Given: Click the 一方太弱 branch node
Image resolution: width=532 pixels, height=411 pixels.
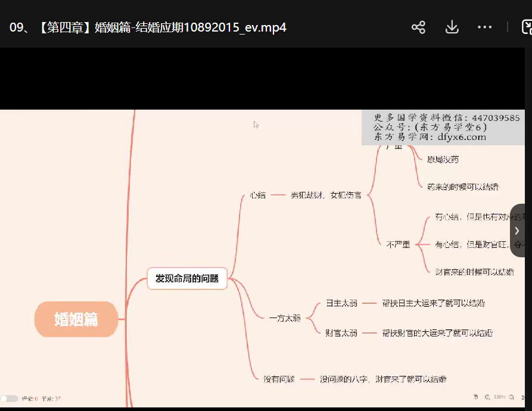Looking at the screenshot, I should 285,318.
